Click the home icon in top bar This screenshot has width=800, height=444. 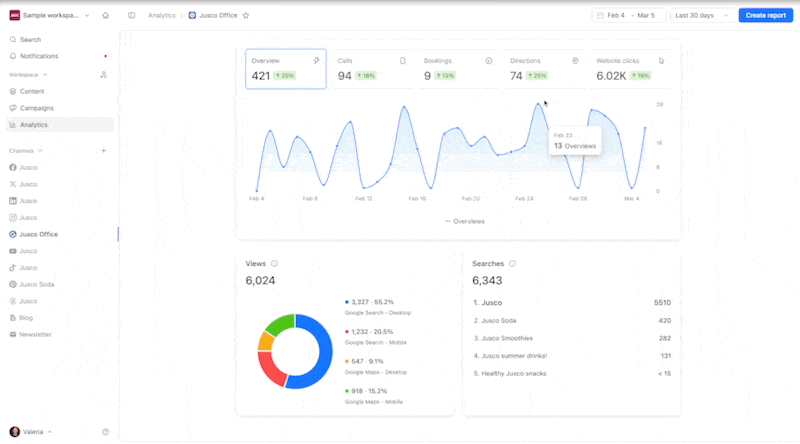106,16
